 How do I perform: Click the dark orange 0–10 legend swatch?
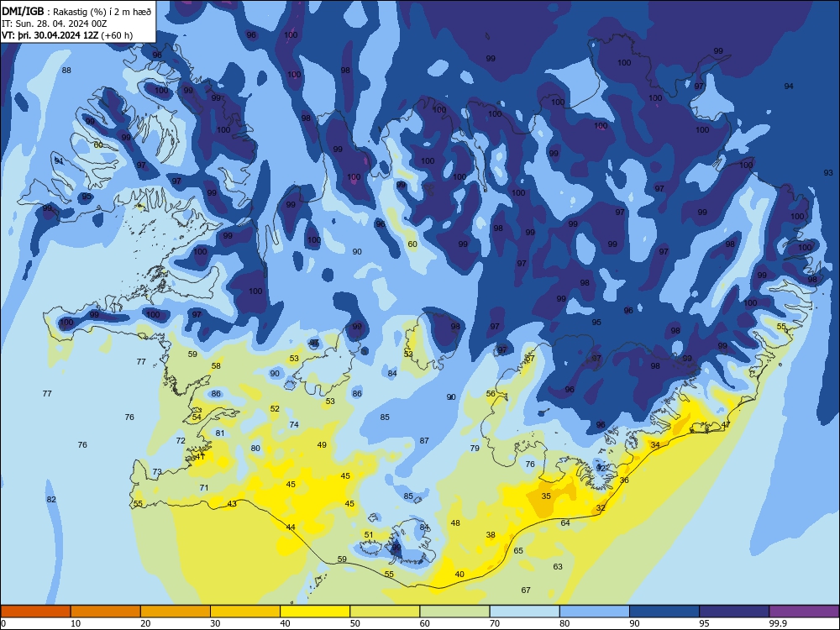pyautogui.click(x=35, y=612)
